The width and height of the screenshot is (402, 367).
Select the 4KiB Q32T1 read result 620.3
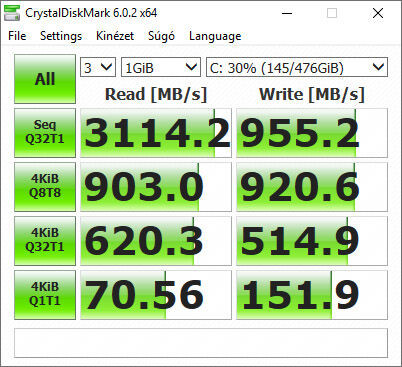(156, 241)
